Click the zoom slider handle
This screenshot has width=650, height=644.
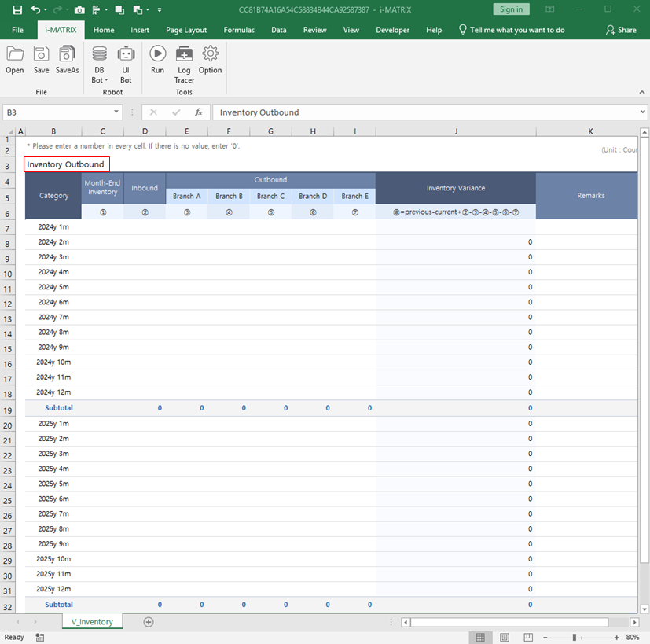tap(575, 637)
